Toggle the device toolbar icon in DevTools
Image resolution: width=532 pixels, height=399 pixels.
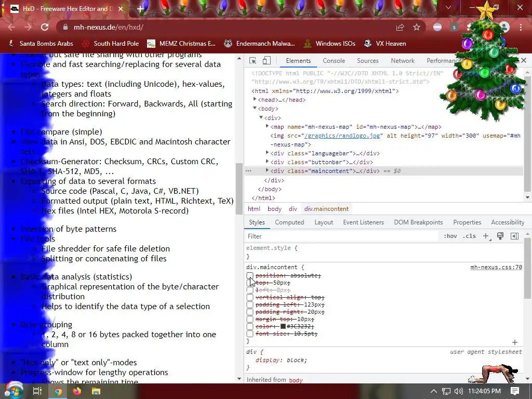click(267, 60)
